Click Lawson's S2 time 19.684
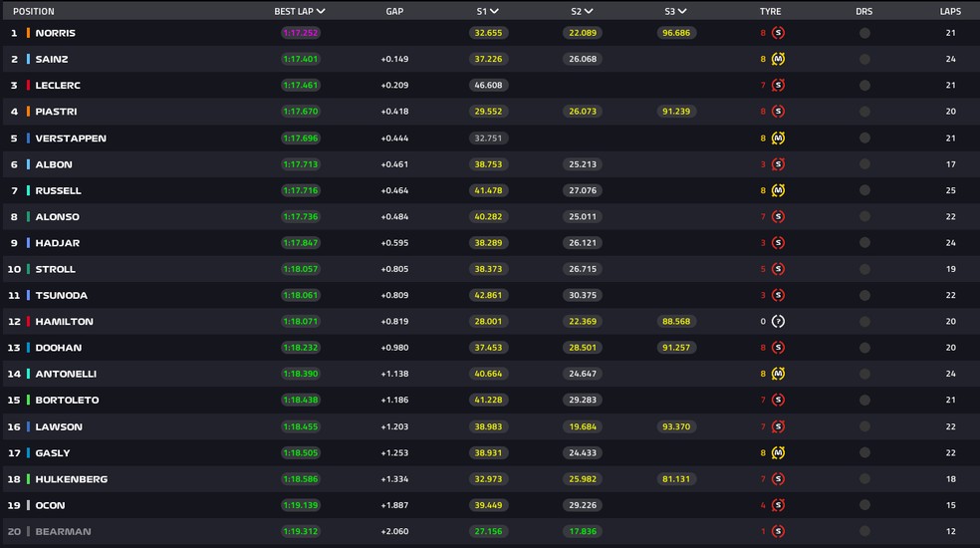Viewport: 980px width, 548px height. point(583,426)
